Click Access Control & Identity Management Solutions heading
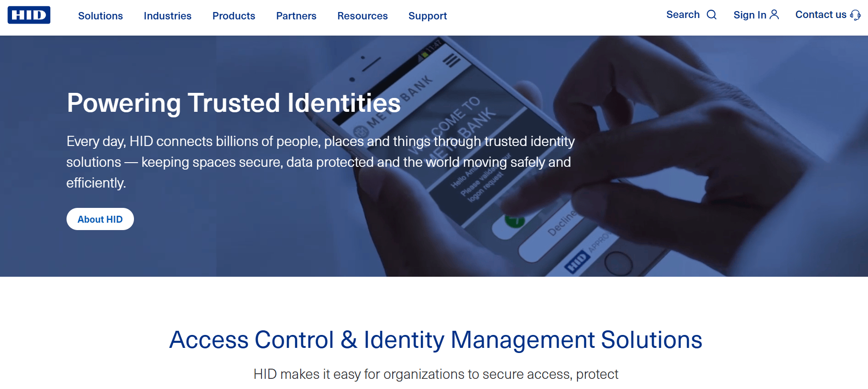 tap(436, 340)
